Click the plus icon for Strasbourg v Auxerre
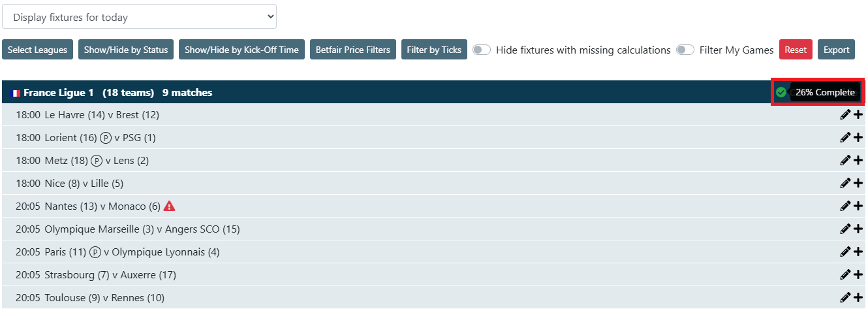This screenshot has height=311, width=868. (858, 275)
